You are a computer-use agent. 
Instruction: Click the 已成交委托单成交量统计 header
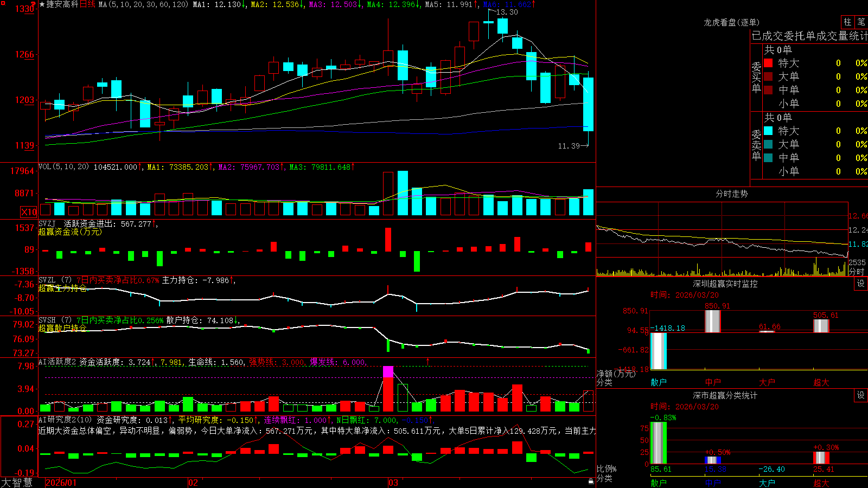[x=809, y=36]
